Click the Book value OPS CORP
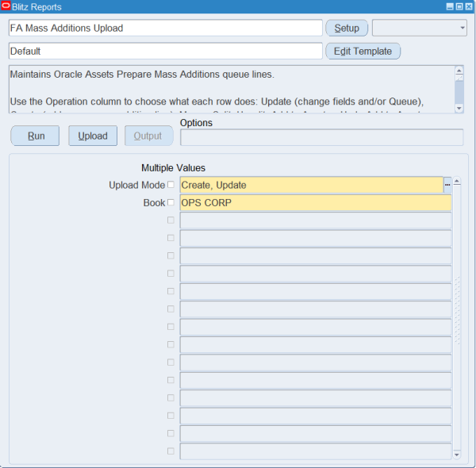The height and width of the screenshot is (468, 476). [316, 202]
